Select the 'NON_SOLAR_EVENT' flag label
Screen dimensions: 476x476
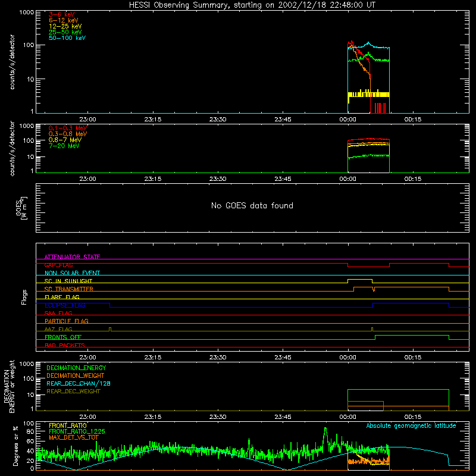pos(72,273)
